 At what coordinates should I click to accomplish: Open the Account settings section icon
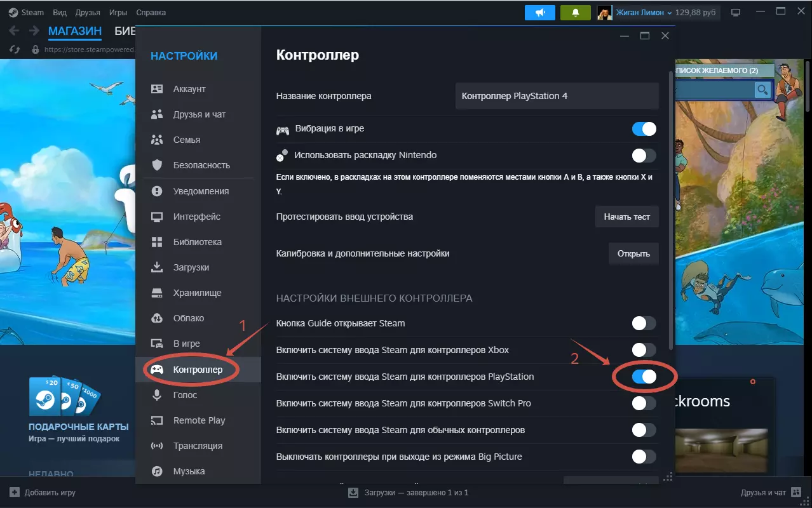tap(157, 89)
